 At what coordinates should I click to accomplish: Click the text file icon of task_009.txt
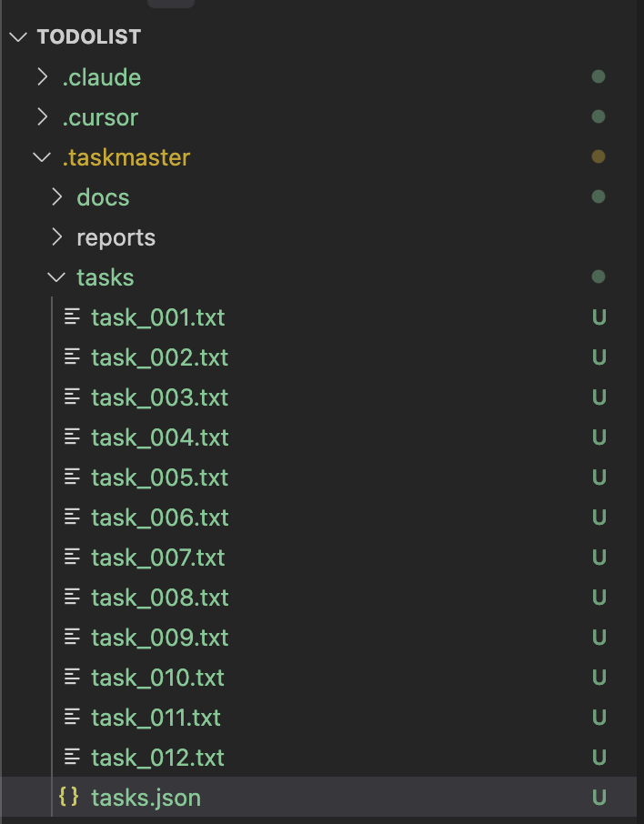72,637
